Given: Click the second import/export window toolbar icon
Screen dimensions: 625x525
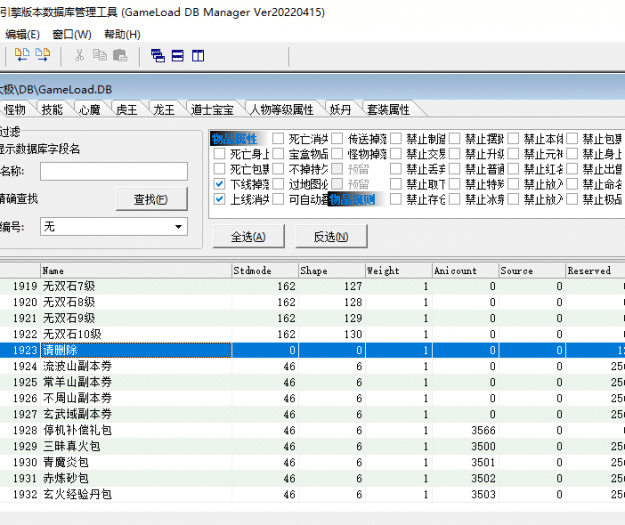Looking at the screenshot, I should [42, 56].
